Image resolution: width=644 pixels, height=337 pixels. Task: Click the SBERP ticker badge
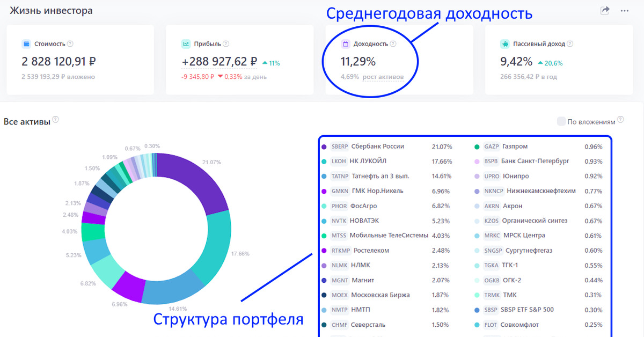339,146
